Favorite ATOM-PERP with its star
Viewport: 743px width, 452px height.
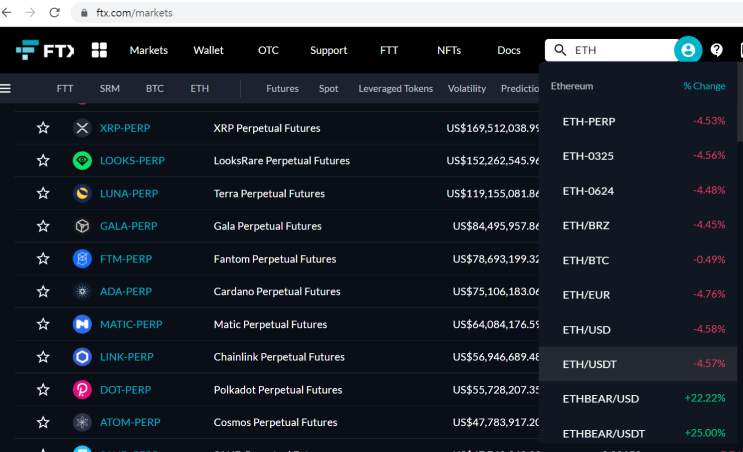tap(43, 422)
